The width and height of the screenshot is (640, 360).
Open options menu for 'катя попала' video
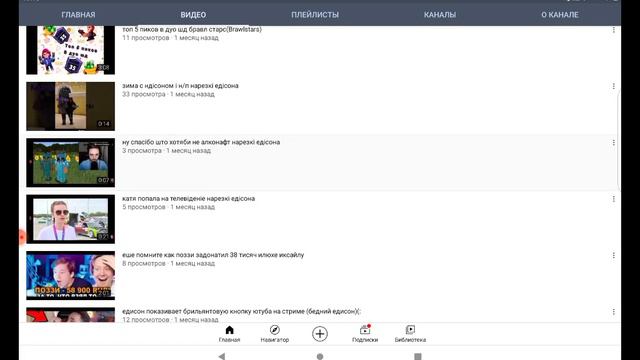[x=613, y=199]
